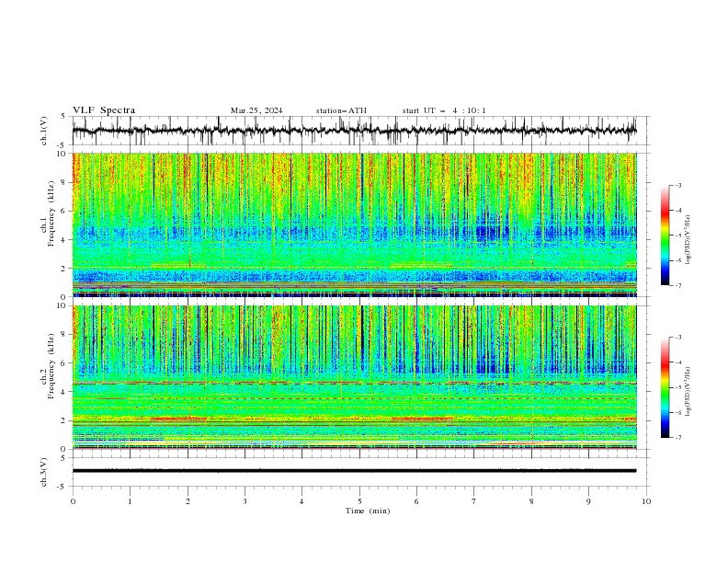Select the "Time (min)" axis title
The height and width of the screenshot is (563, 728).
pyautogui.click(x=368, y=511)
